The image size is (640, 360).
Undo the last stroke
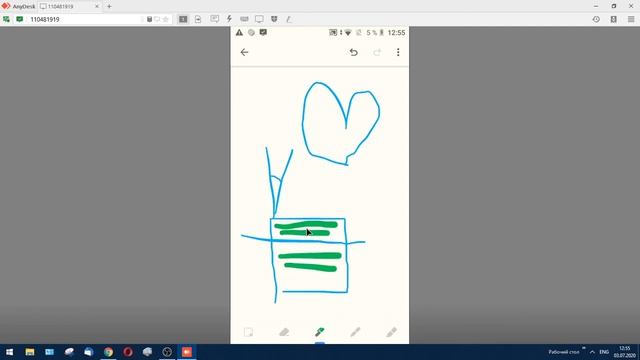[353, 52]
